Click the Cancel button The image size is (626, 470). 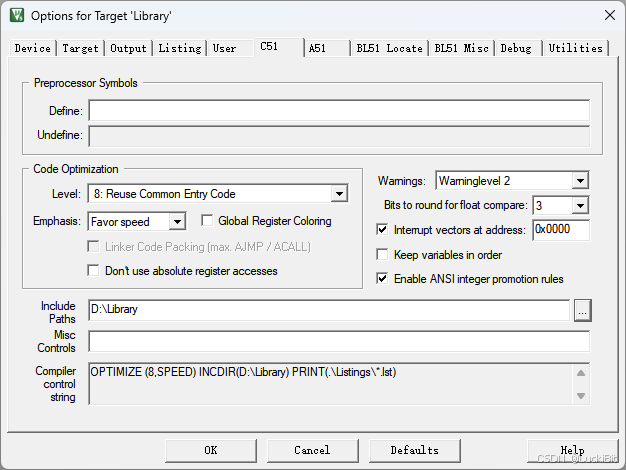click(x=313, y=451)
